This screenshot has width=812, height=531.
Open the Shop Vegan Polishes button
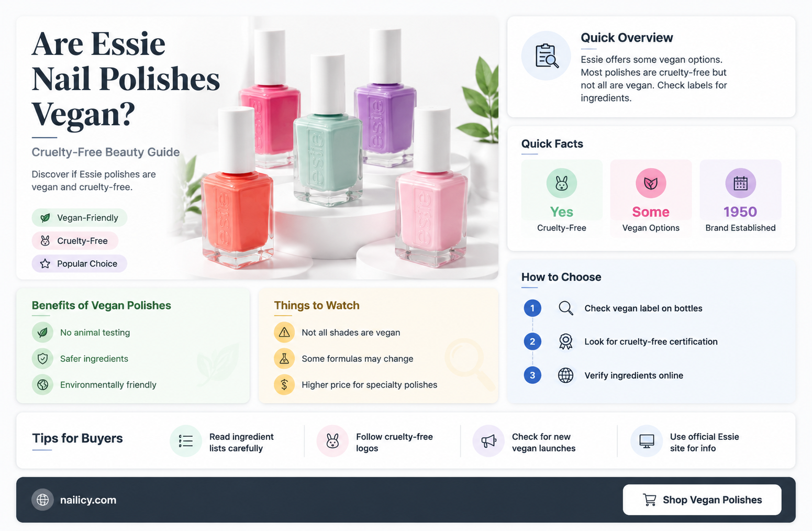tap(702, 500)
